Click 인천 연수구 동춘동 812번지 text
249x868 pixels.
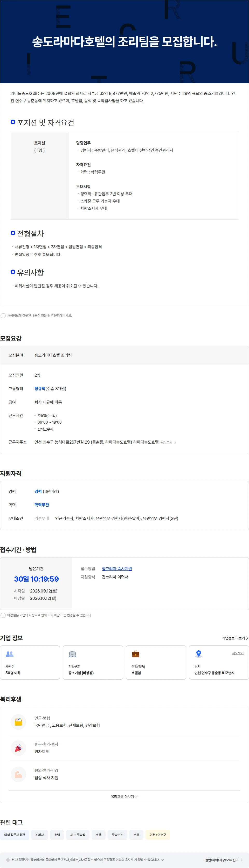click(214, 673)
